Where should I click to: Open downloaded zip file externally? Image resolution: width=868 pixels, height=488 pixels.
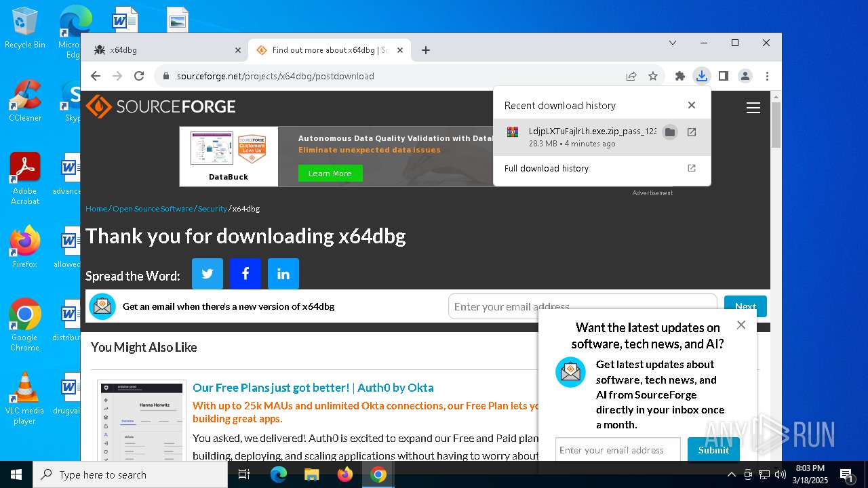pos(692,132)
